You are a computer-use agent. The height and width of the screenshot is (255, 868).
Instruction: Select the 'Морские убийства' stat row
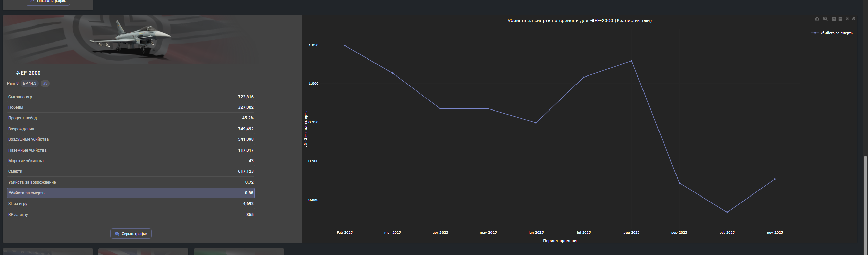131,161
